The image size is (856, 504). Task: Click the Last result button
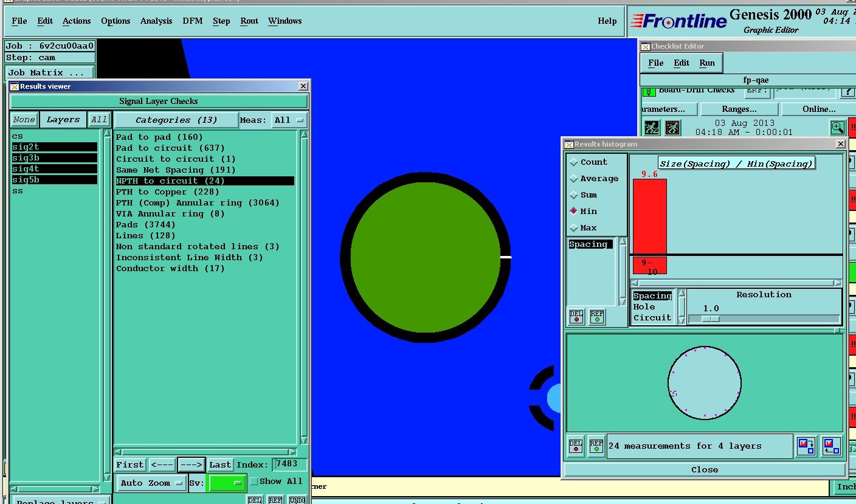pos(220,465)
